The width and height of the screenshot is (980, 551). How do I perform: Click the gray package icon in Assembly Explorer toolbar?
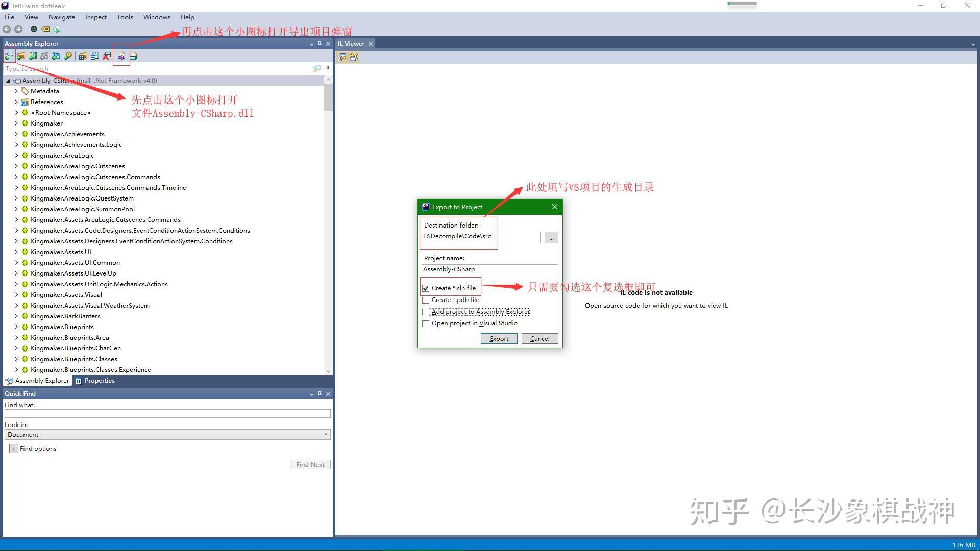point(44,56)
